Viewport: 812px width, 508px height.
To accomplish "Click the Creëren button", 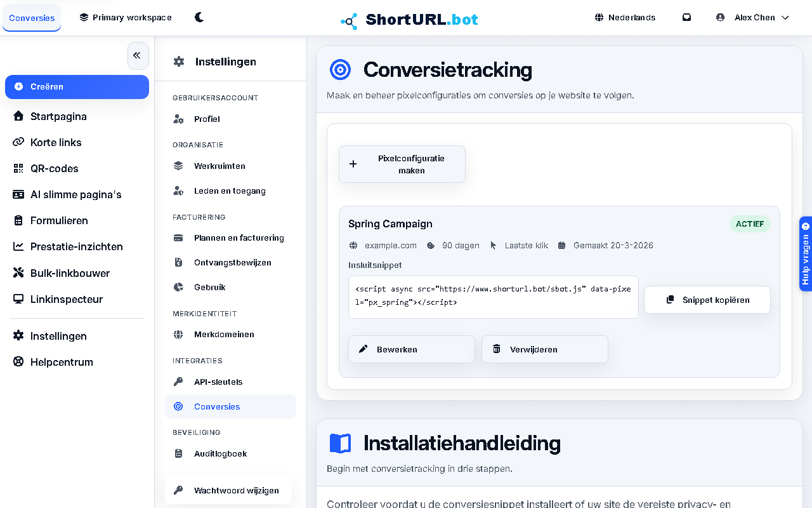I will (77, 86).
